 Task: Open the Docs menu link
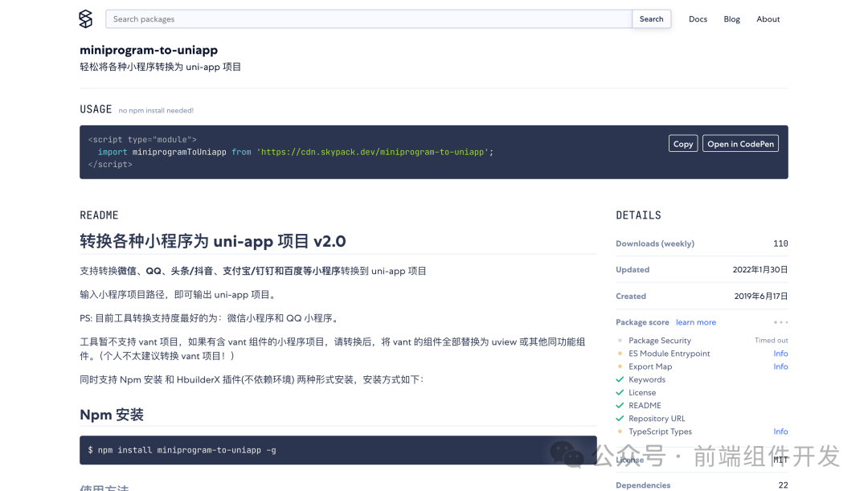point(698,18)
